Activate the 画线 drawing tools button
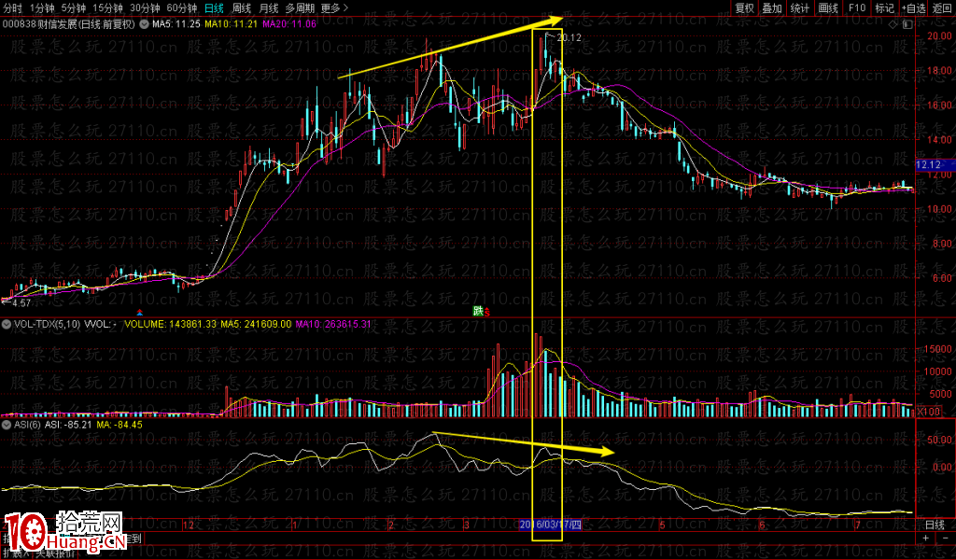 (x=828, y=7)
